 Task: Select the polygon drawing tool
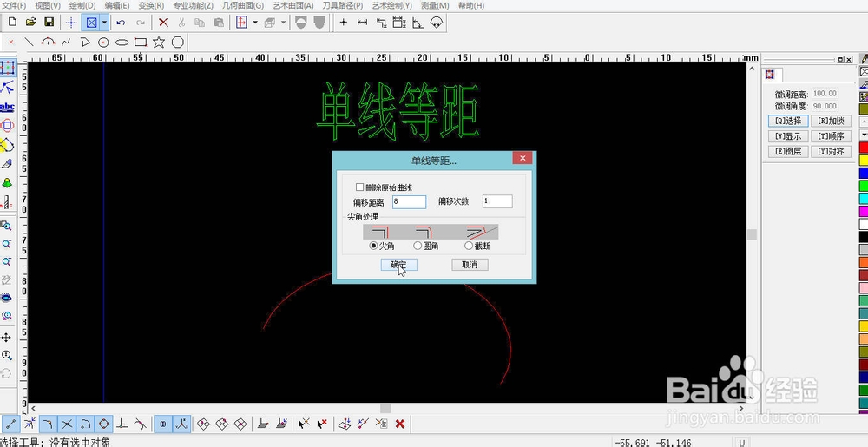(x=178, y=42)
